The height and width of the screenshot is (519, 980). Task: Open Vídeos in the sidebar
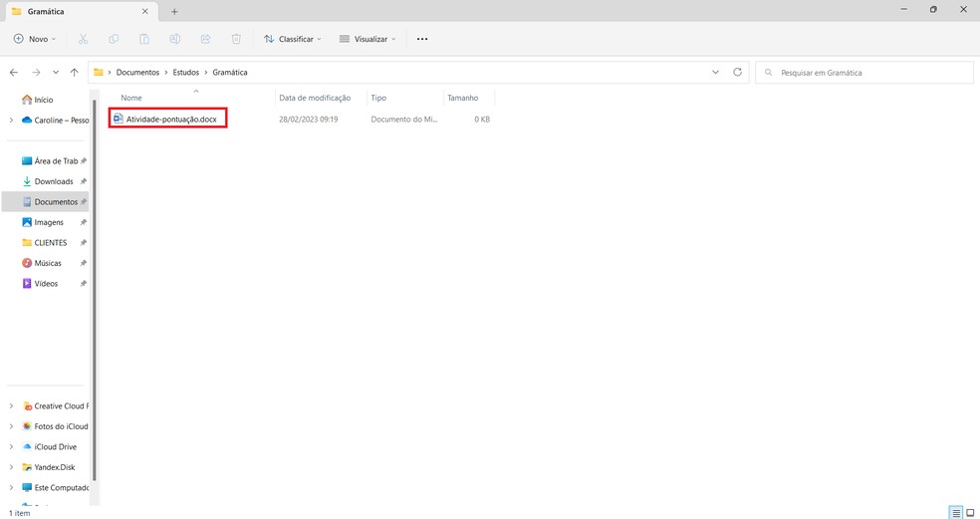coord(40,284)
